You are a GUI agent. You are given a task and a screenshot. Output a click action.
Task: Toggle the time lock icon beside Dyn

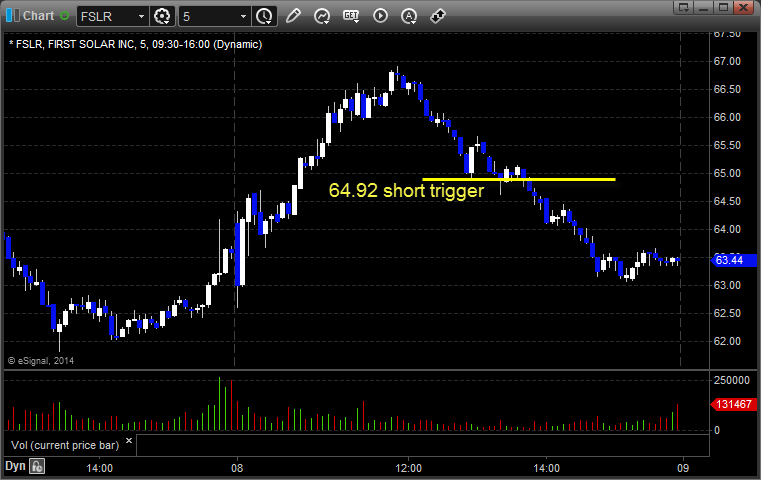[x=37, y=466]
